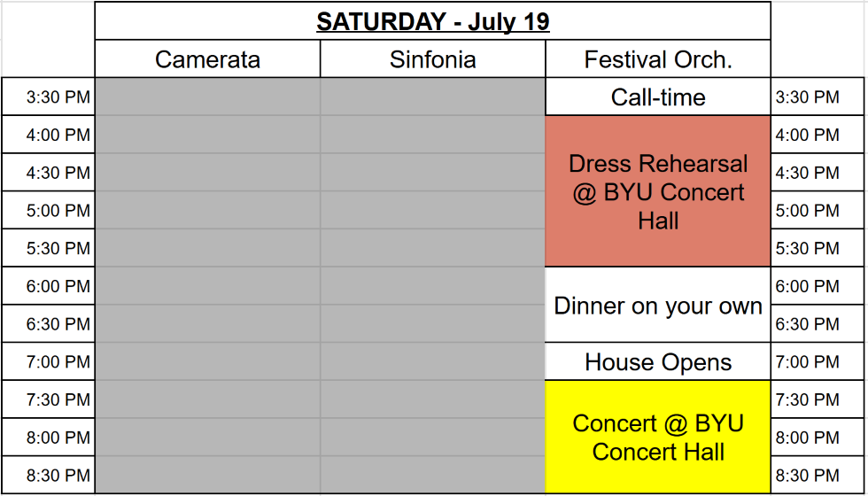The height and width of the screenshot is (496, 868).
Task: Select the red Dress Rehearsal block
Action: pyautogui.click(x=657, y=191)
